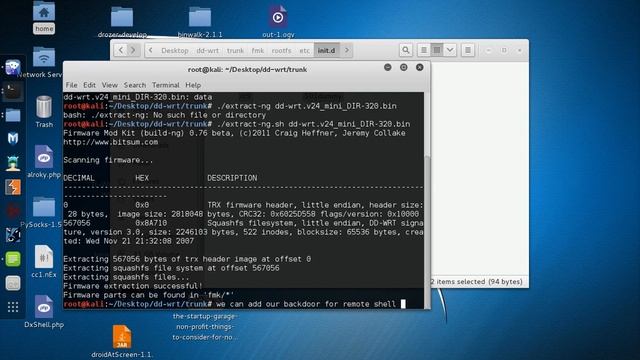Open the Terminal menu
The width and height of the screenshot is (640, 360).
(166, 85)
